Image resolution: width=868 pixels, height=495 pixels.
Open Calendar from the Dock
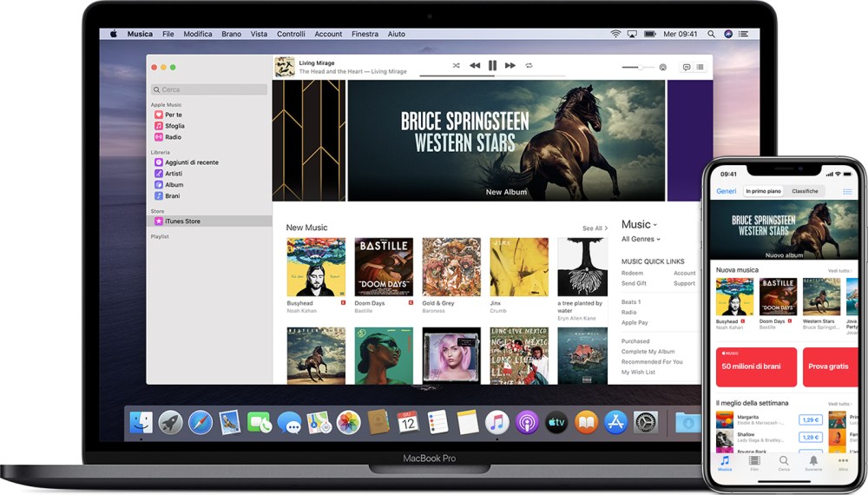408,422
